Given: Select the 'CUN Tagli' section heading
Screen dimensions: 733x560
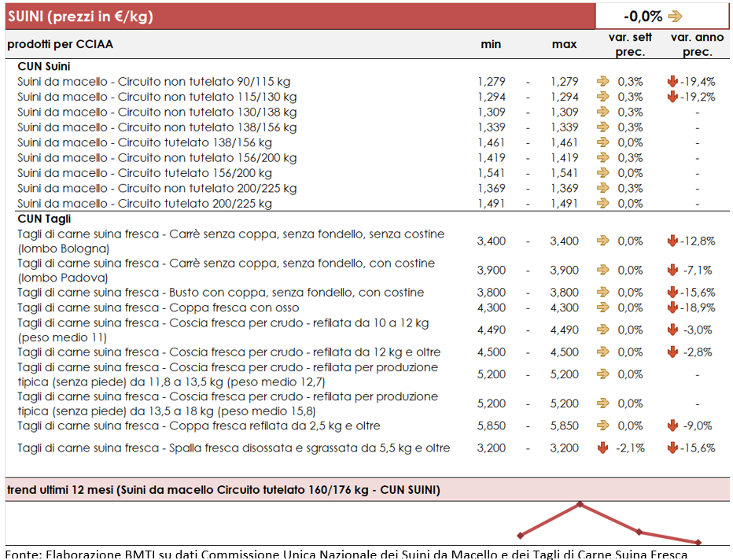Looking at the screenshot, I should pyautogui.click(x=44, y=219).
